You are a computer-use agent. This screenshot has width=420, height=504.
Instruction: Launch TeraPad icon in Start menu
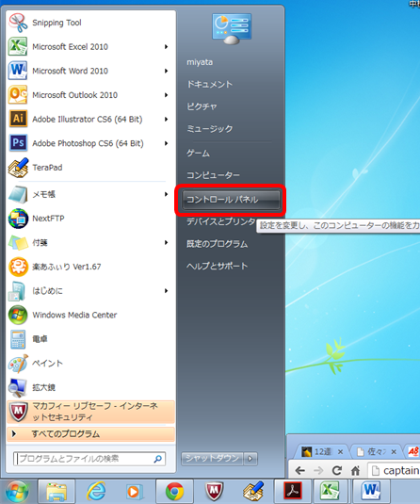click(18, 168)
